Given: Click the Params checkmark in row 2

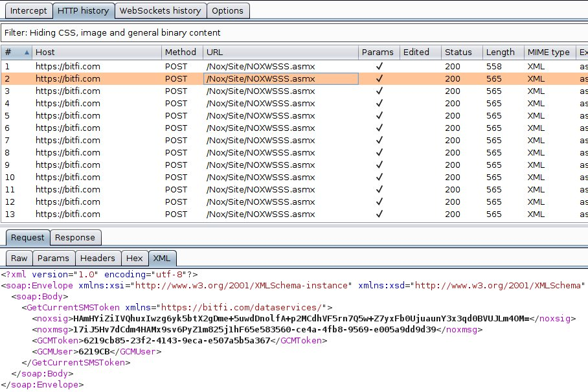Looking at the screenshot, I should click(x=379, y=79).
